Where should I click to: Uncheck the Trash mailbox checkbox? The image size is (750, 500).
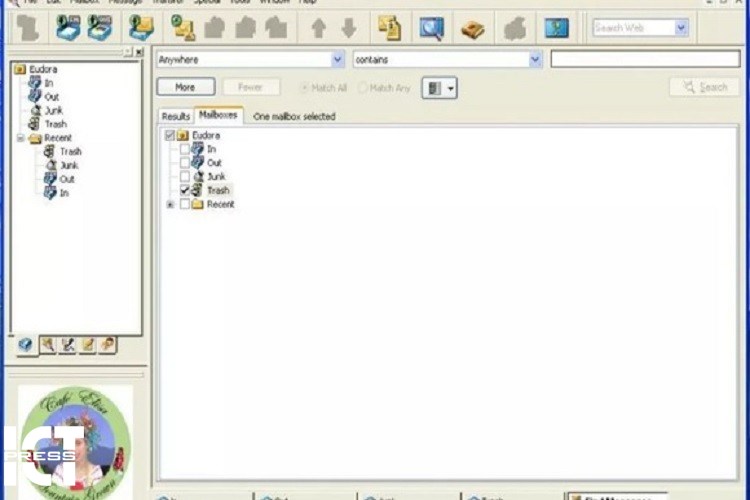coord(185,190)
